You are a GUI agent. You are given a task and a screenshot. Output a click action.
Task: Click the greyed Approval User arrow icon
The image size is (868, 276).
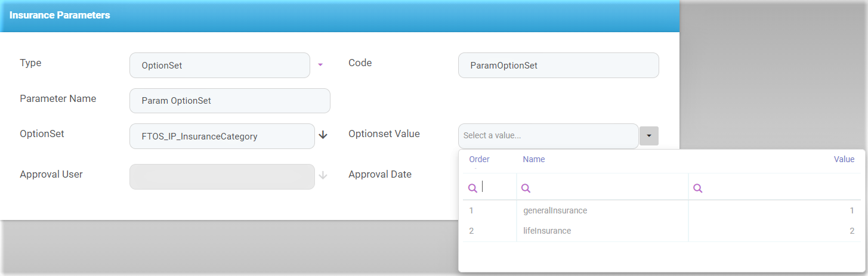click(x=323, y=176)
